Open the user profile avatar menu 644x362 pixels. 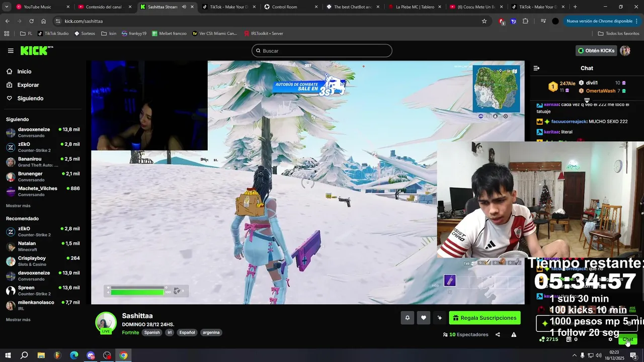[625, 51]
